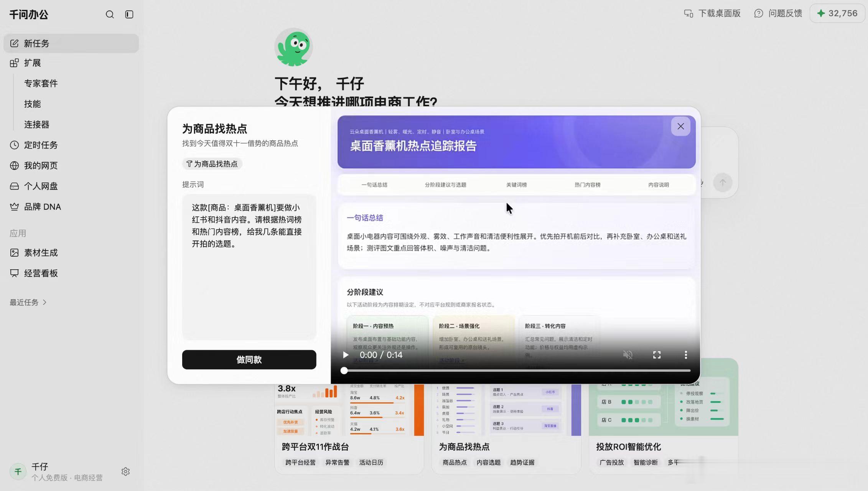This screenshot has width=868, height=491.
Task: Click the 做同款 button
Action: tap(249, 359)
